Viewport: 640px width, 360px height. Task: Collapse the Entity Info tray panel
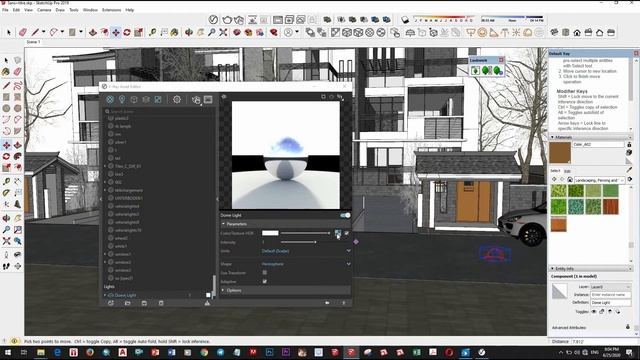tap(553, 268)
